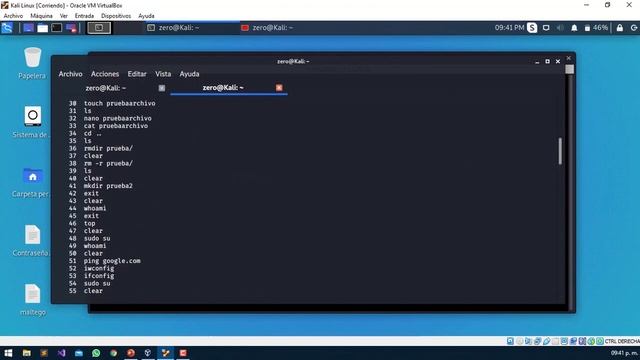
Task: Open VirtualBox Ver menu
Action: tap(64, 16)
